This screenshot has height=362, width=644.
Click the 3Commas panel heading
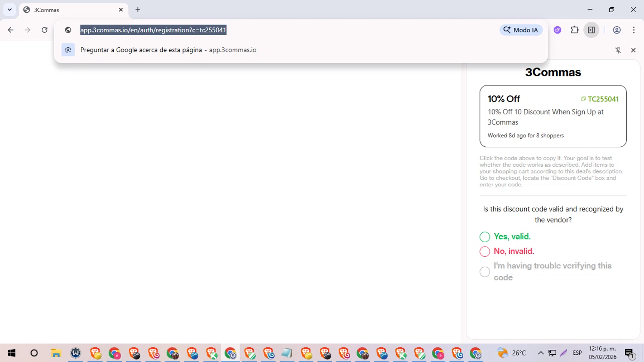[553, 72]
